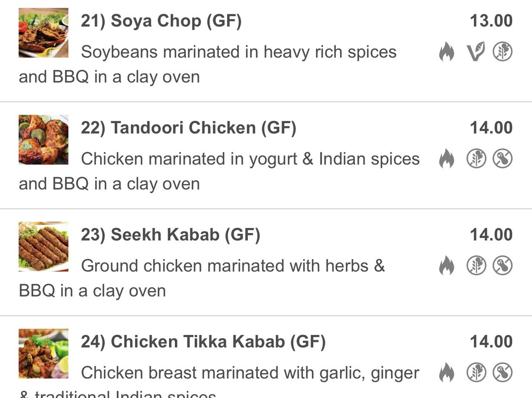
Task: Tap the 14.00 price for Chicken Tikka Kabab
Action: click(x=491, y=342)
